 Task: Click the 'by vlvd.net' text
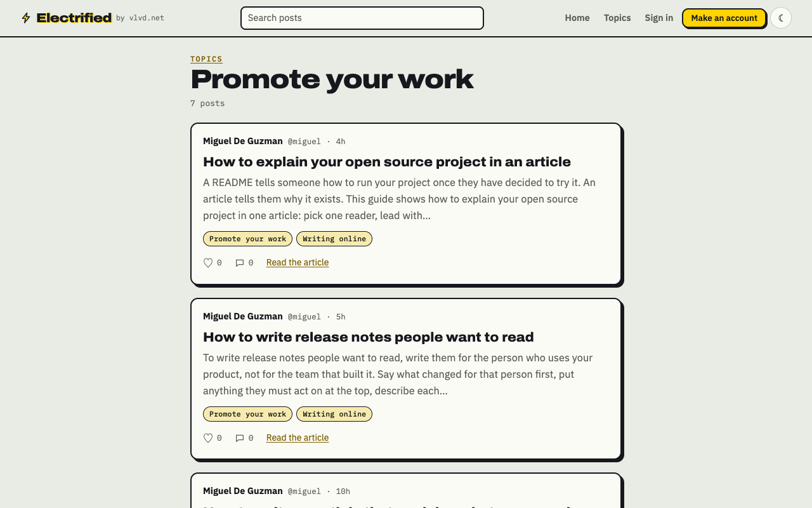point(140,18)
